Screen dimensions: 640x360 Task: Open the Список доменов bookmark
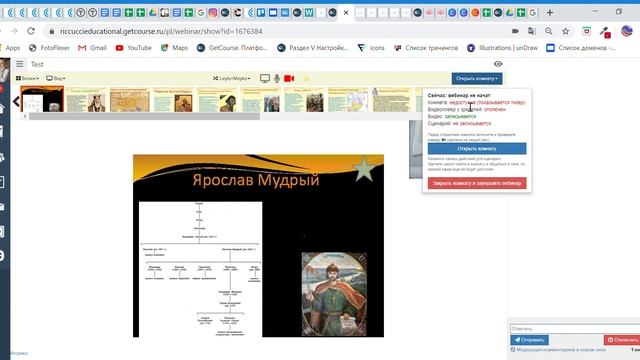(x=581, y=48)
